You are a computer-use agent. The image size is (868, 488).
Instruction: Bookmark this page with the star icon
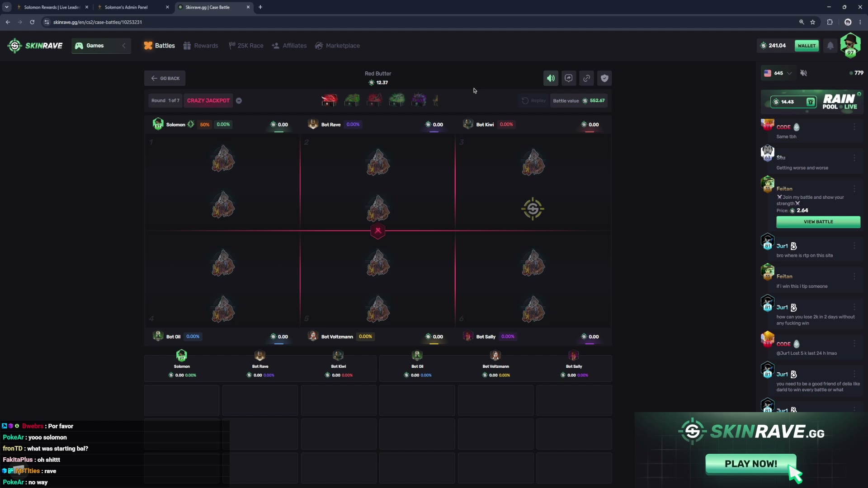click(813, 22)
